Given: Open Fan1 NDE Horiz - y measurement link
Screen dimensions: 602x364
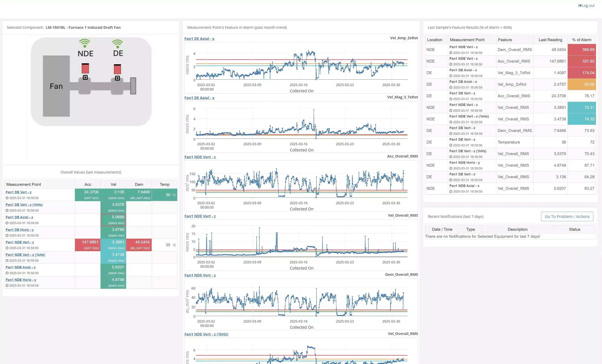Looking at the screenshot, I should (x=21, y=280).
